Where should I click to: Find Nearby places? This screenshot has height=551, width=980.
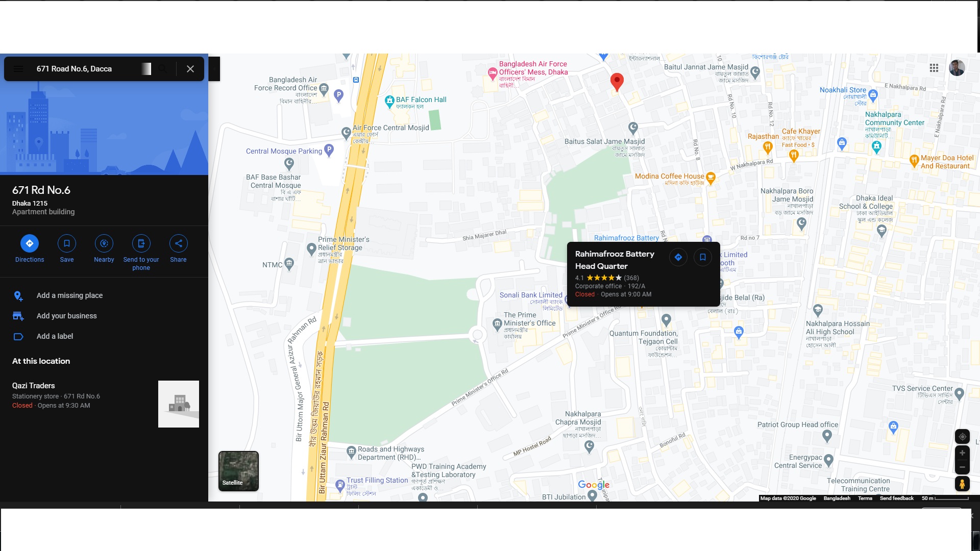pos(104,249)
